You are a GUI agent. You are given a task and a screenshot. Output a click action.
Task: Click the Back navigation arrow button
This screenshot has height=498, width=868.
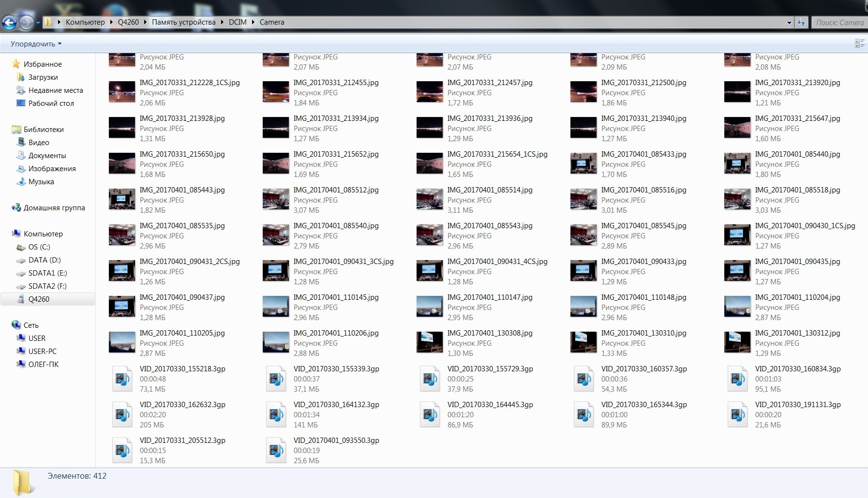pyautogui.click(x=10, y=22)
